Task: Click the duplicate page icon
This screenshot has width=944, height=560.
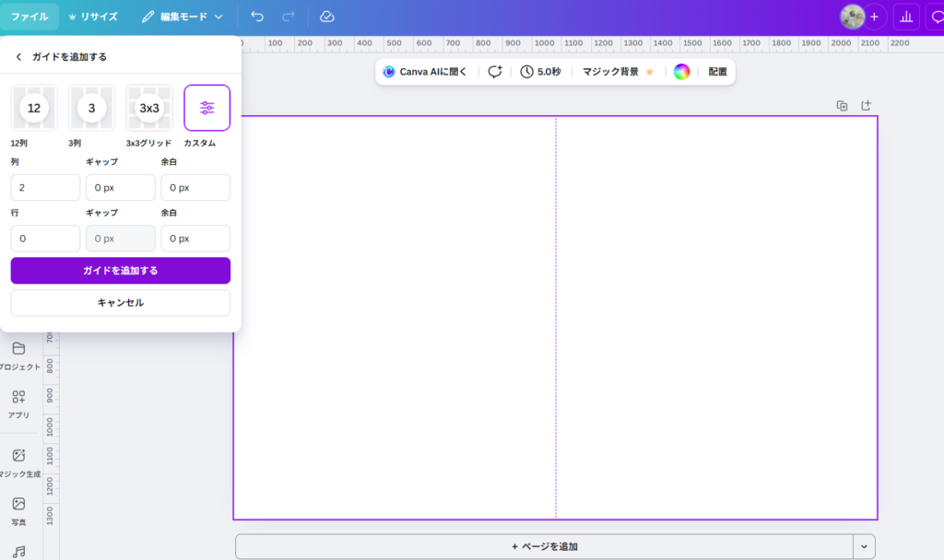Action: point(842,106)
